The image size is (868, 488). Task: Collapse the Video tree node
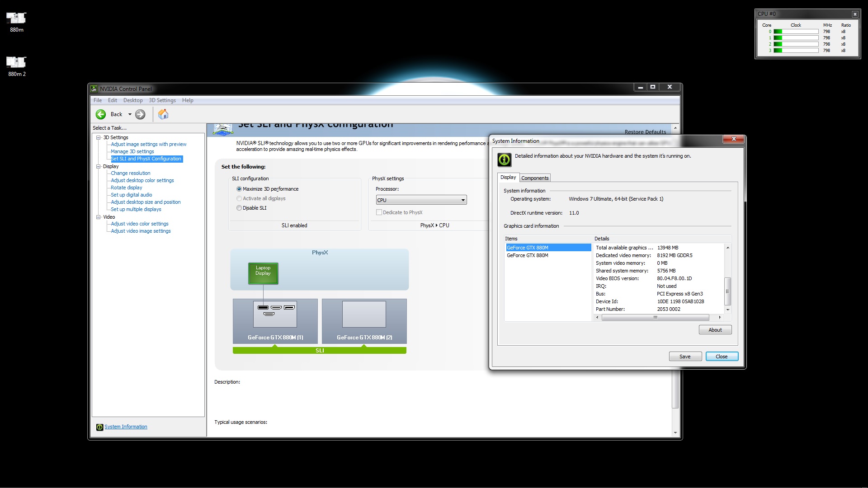pos(98,217)
